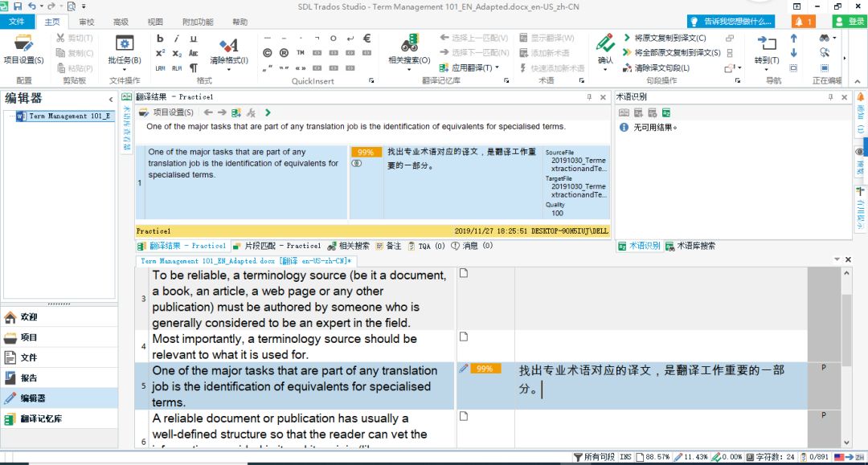
Task: Toggle bold formatting in the ribbon
Action: [158, 39]
